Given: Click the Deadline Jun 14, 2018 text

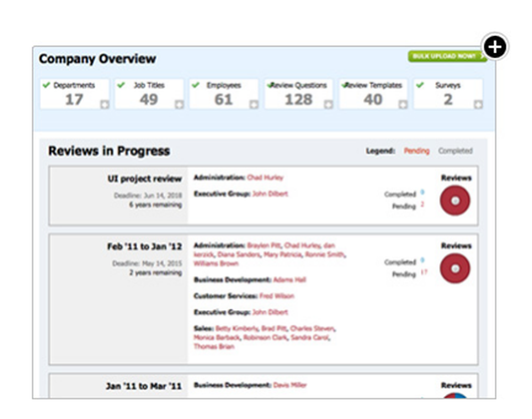Looking at the screenshot, I should (147, 195).
